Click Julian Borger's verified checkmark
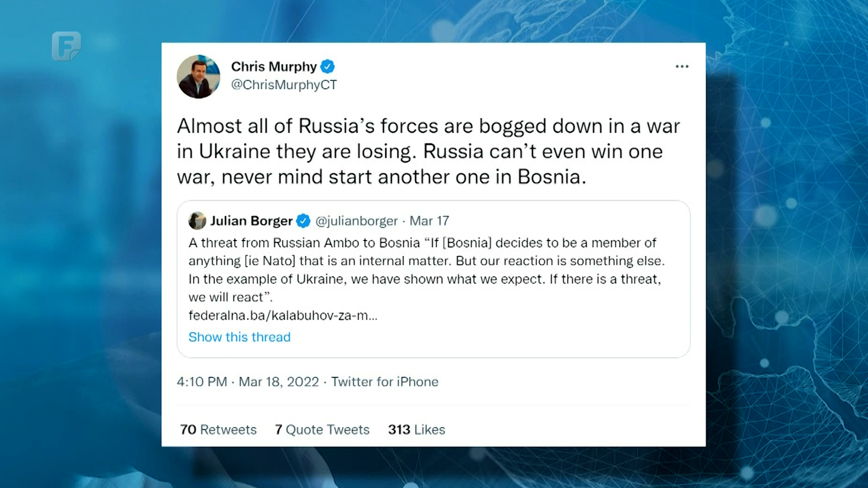This screenshot has height=488, width=868. pyautogui.click(x=303, y=221)
